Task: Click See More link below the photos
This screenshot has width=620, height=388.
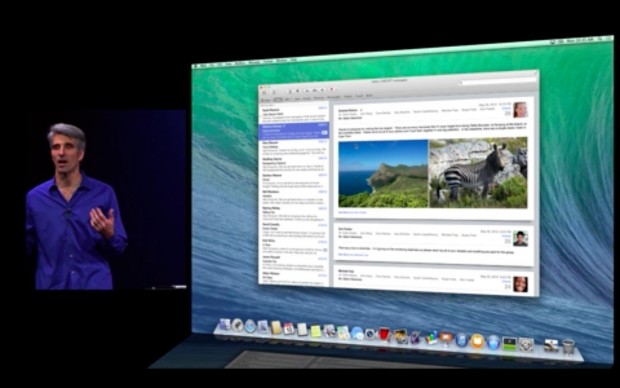Action: pyautogui.click(x=352, y=212)
